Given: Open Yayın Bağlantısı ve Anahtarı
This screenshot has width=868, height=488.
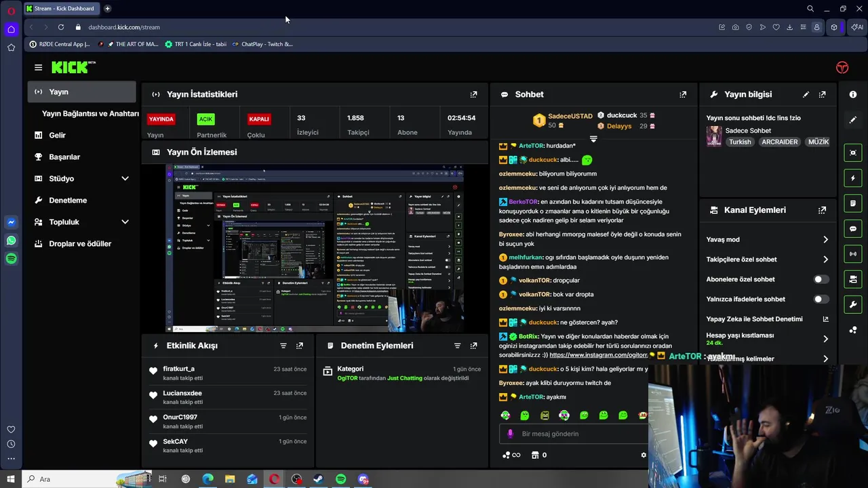Looking at the screenshot, I should coord(90,113).
